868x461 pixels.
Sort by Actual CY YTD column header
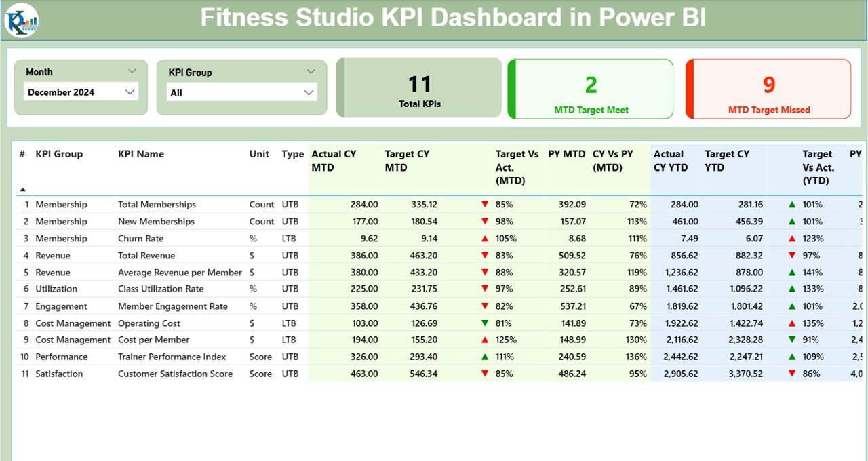(x=671, y=161)
